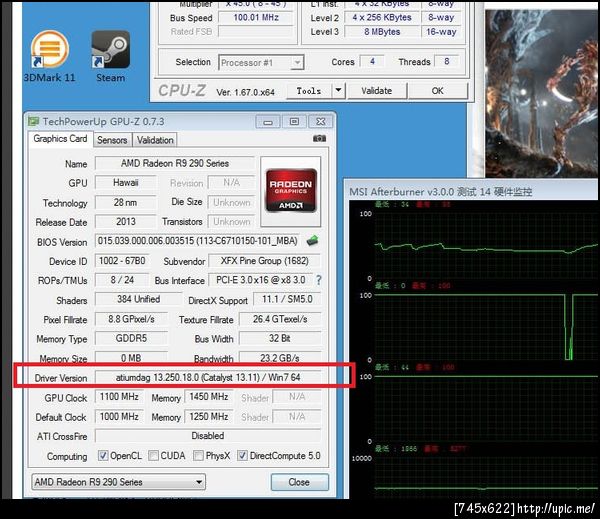
Task: Click the Device ID field 1002 - 67B0
Action: (x=122, y=261)
